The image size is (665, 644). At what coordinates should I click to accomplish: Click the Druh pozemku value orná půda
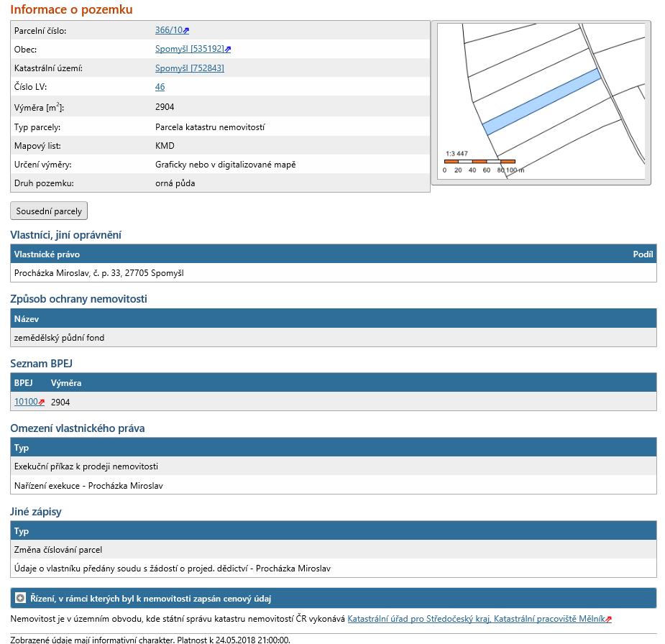point(175,183)
